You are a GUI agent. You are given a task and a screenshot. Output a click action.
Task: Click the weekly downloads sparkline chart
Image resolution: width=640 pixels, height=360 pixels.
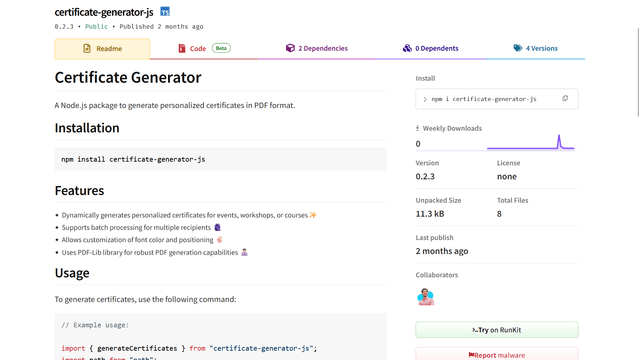tap(531, 142)
